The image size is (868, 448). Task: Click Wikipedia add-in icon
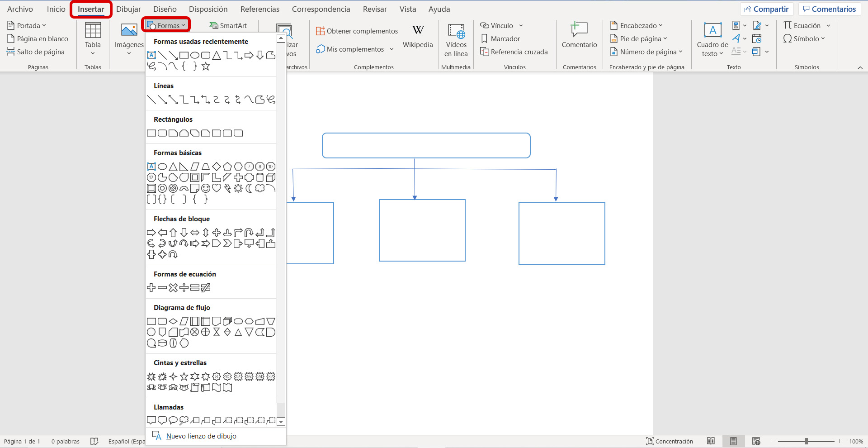418,36
